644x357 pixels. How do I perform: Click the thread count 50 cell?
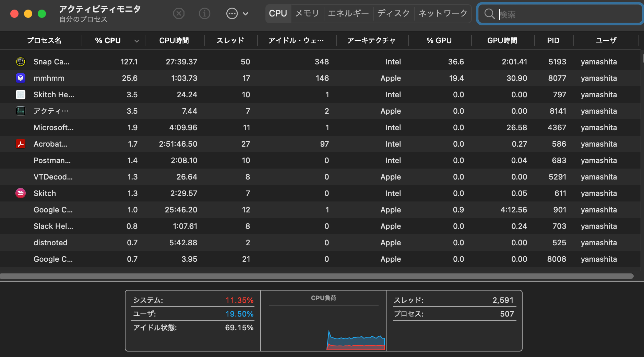tap(246, 62)
